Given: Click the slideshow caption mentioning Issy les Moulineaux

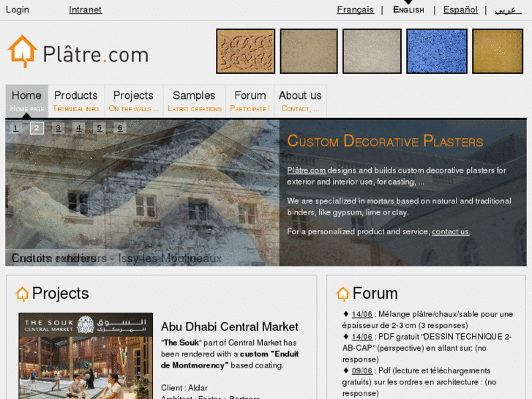Looking at the screenshot, I should [x=116, y=258].
